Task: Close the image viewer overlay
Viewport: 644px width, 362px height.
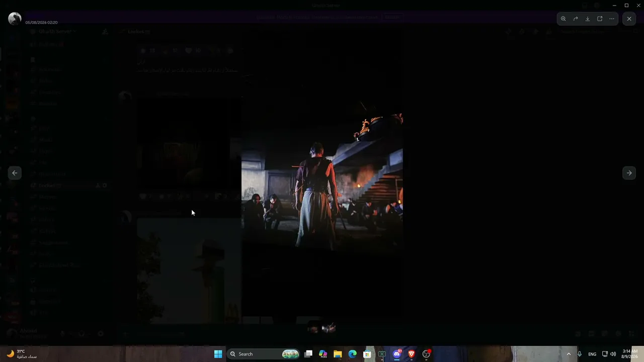Action: [x=629, y=19]
